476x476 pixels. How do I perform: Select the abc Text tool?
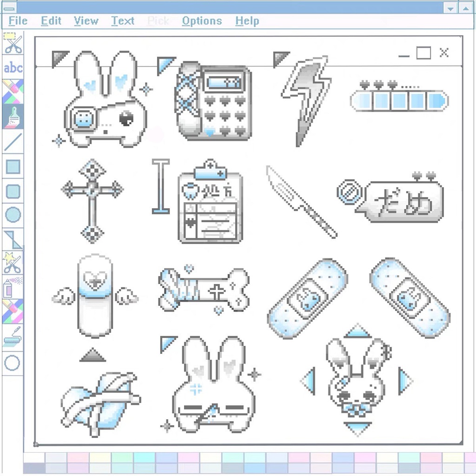13,67
